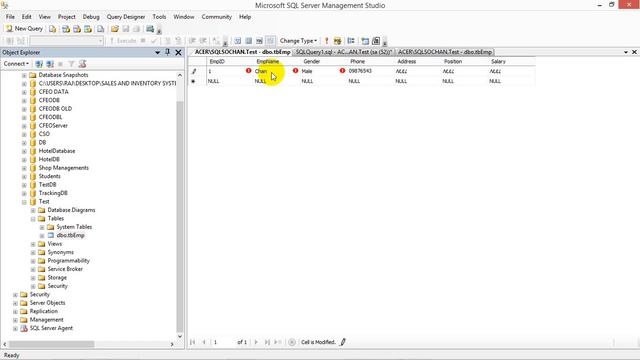Select the new-row selector marked with asterisk
Image resolution: width=640 pixels, height=360 pixels.
tap(193, 81)
